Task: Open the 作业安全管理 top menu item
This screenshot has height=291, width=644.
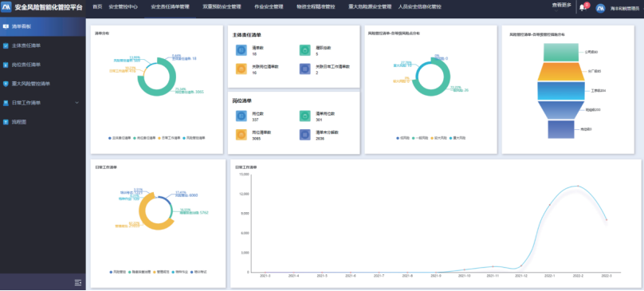Action: 269,7
